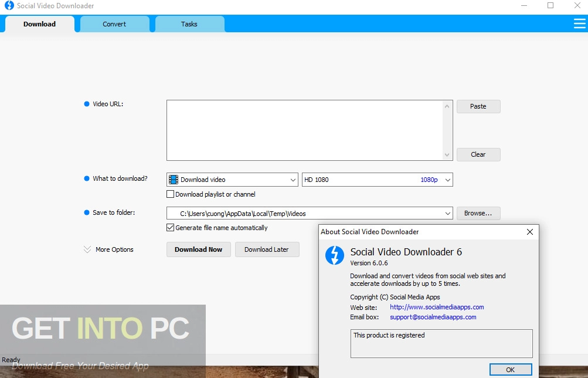Click the Clear button

478,154
